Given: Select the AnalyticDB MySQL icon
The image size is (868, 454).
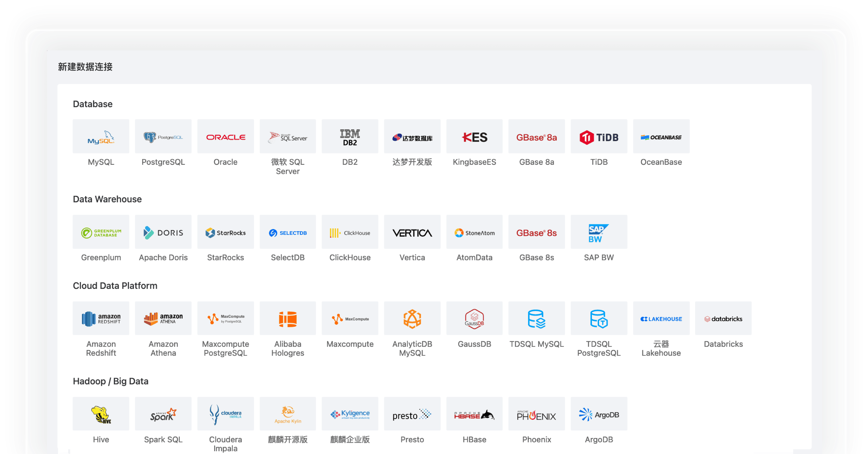Looking at the screenshot, I should click(412, 318).
